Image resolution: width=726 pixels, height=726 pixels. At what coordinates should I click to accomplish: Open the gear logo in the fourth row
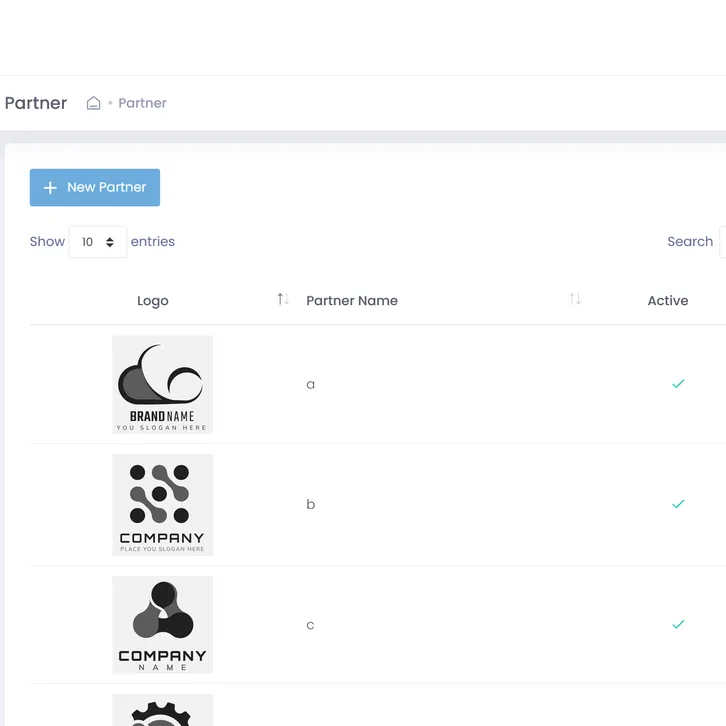pos(162,710)
